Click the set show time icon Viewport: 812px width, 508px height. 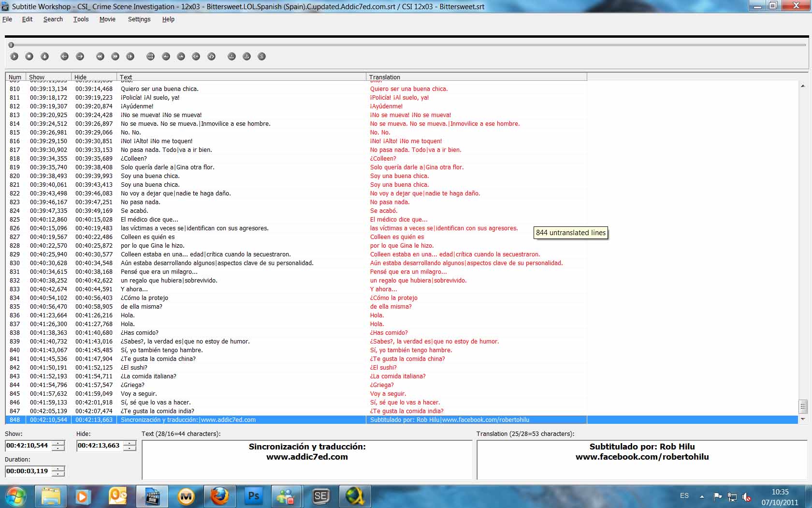pyautogui.click(x=166, y=57)
